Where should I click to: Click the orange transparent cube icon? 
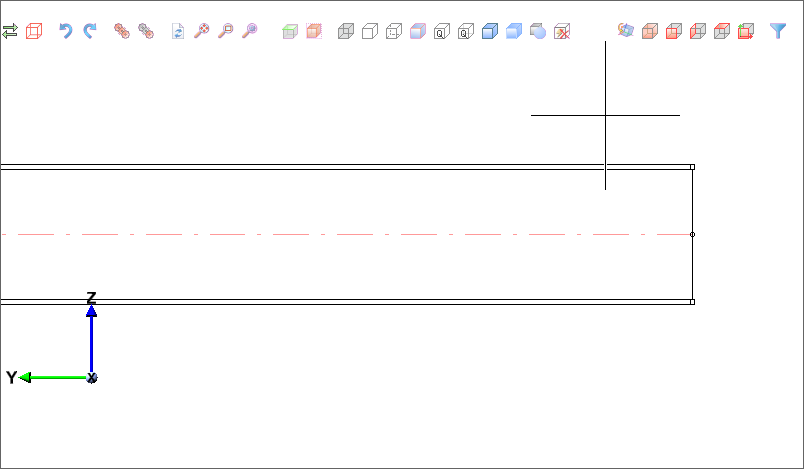(x=650, y=31)
